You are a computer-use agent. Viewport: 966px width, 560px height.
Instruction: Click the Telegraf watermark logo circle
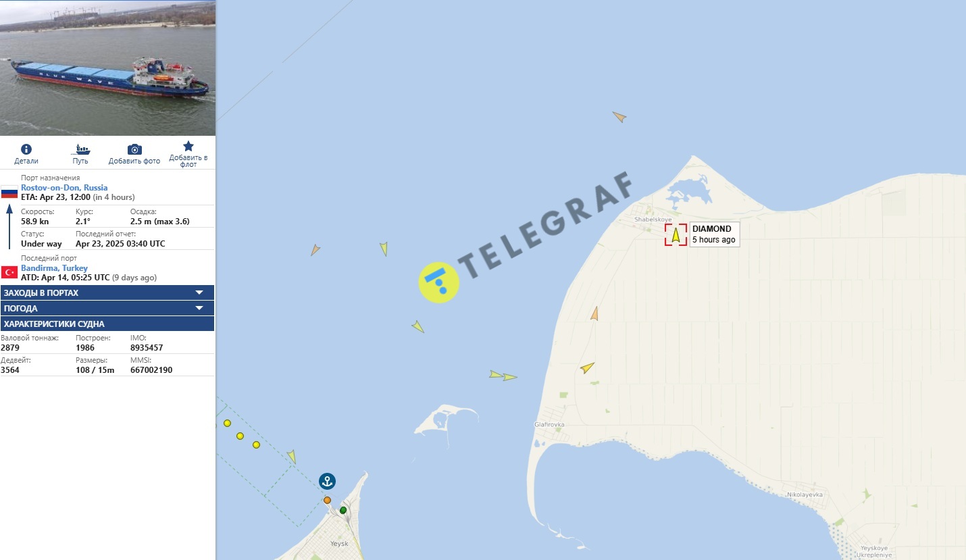coord(439,282)
